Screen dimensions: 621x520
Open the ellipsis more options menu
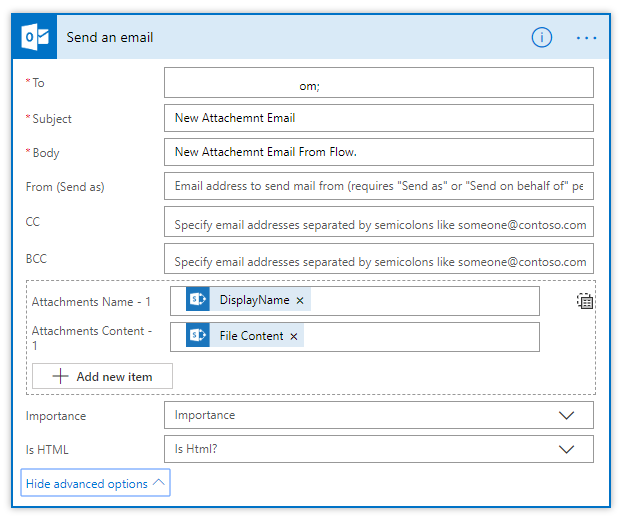click(586, 38)
